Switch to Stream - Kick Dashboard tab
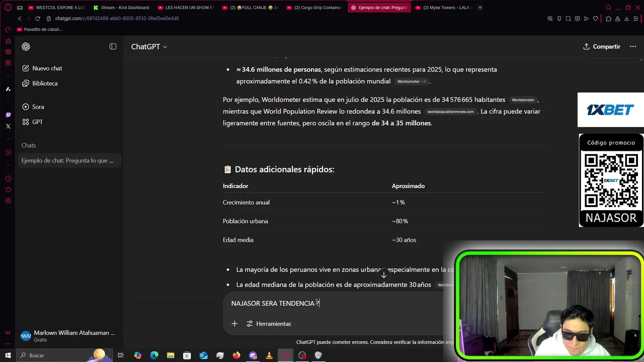 click(121, 8)
